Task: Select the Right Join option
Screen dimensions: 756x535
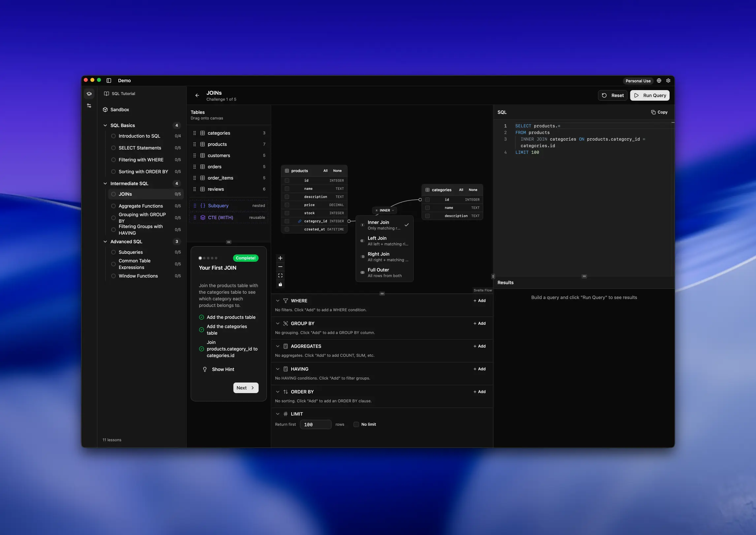Action: [385, 256]
